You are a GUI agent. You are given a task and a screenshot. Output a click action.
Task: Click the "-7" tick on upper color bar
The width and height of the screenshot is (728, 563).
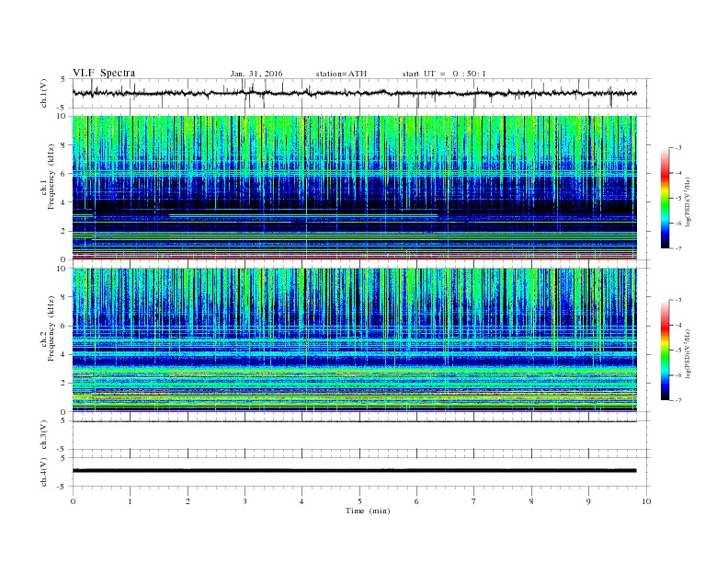click(x=677, y=248)
